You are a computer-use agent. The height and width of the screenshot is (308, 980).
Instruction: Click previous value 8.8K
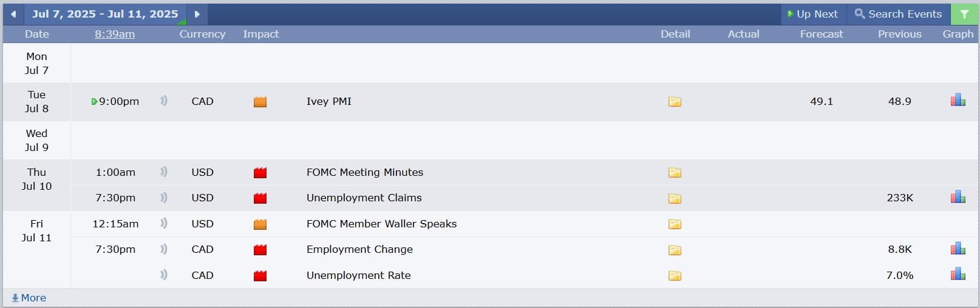(x=900, y=249)
